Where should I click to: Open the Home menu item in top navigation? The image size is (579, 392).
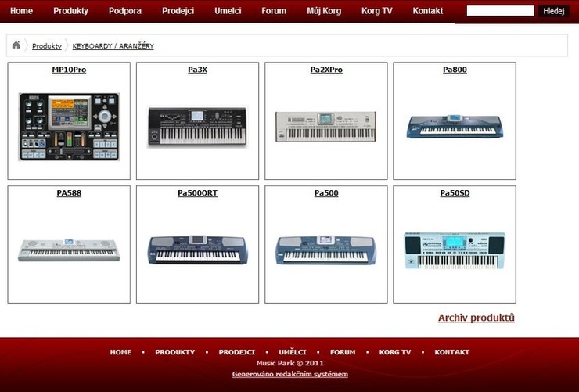click(21, 11)
